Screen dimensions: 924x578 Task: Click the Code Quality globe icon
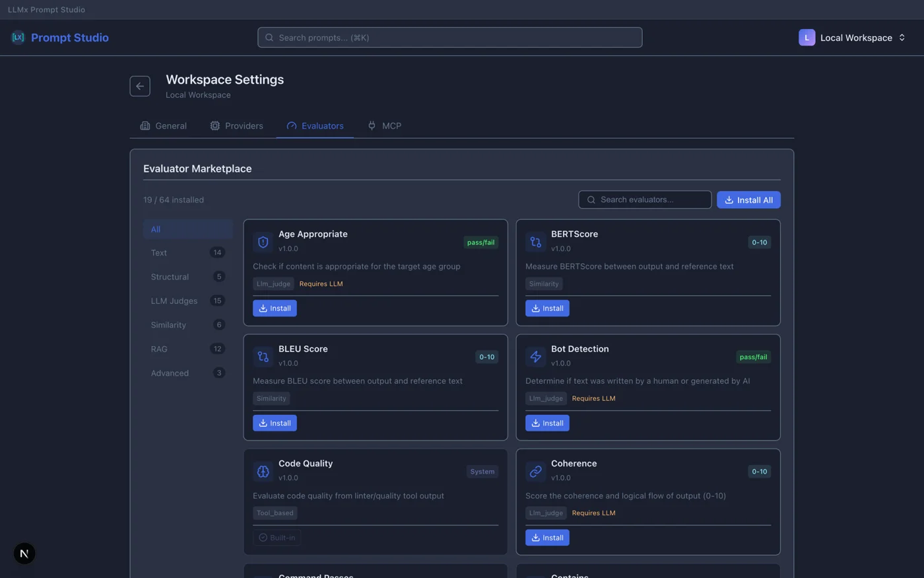point(263,471)
